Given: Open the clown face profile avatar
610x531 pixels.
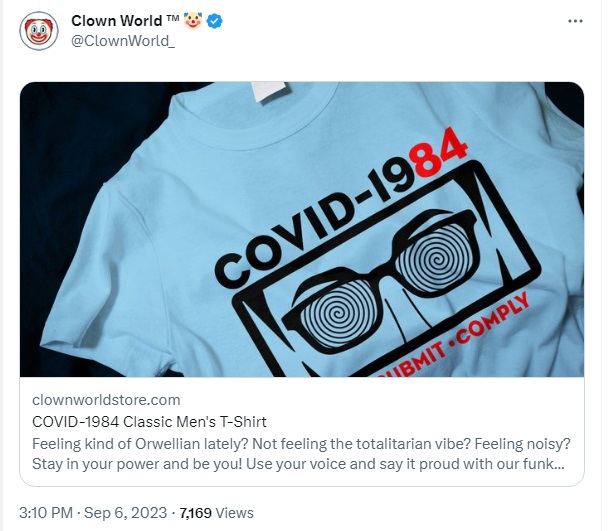Looking at the screenshot, I should (39, 31).
